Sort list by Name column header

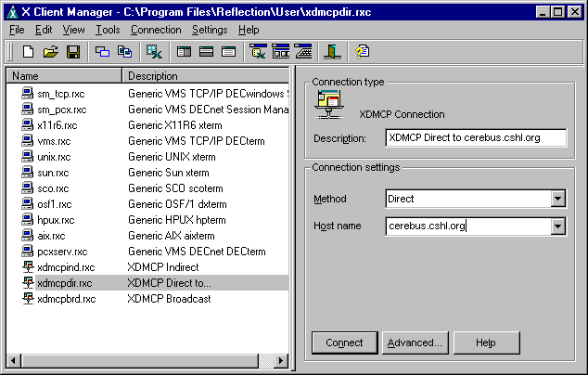[x=64, y=76]
